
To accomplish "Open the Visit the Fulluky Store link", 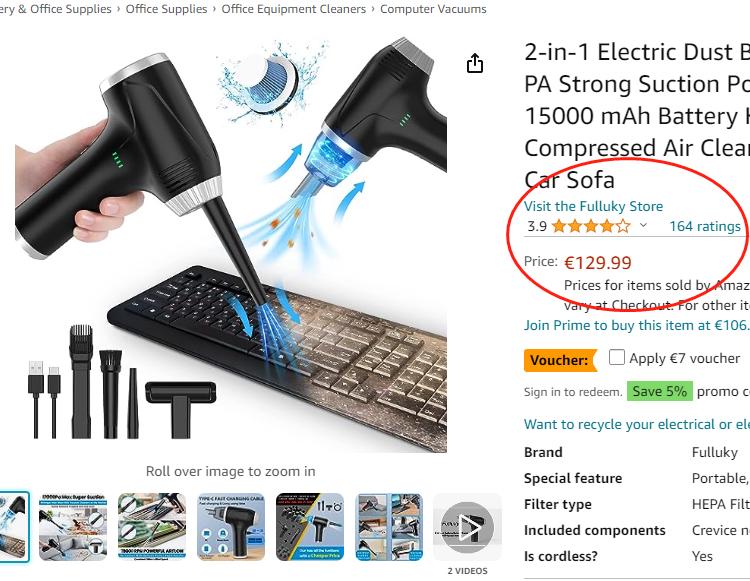I will pos(593,206).
